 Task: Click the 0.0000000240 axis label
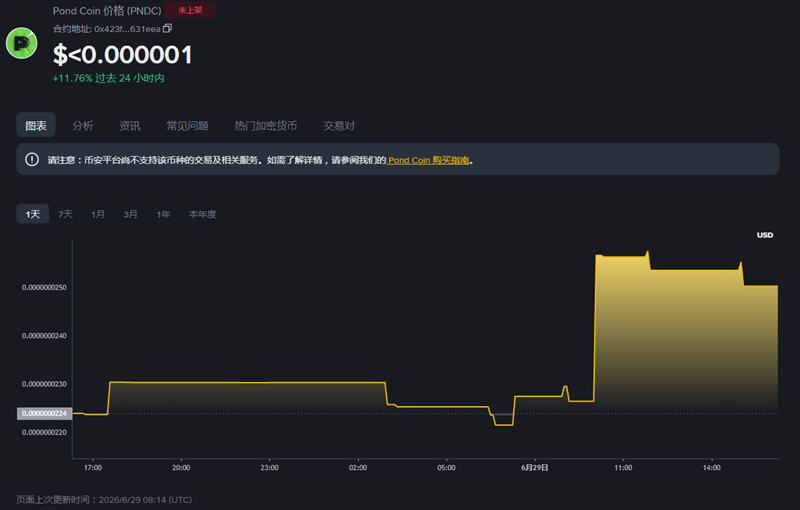point(44,336)
